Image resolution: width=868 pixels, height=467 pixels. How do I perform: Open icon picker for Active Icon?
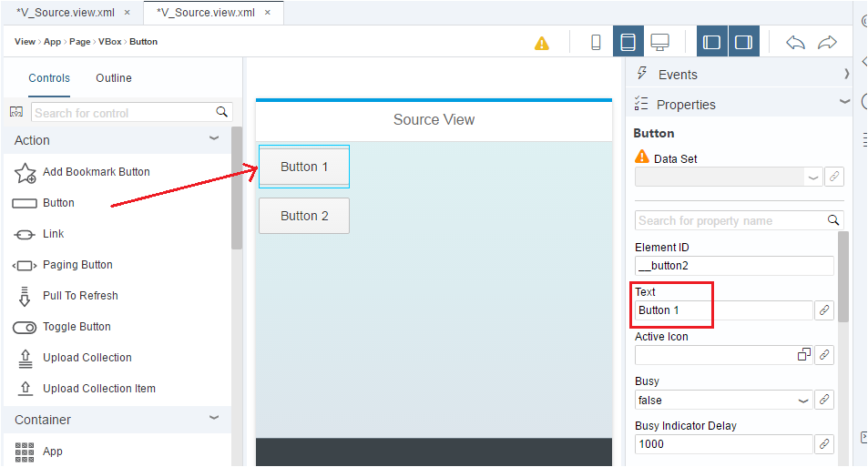pos(803,355)
